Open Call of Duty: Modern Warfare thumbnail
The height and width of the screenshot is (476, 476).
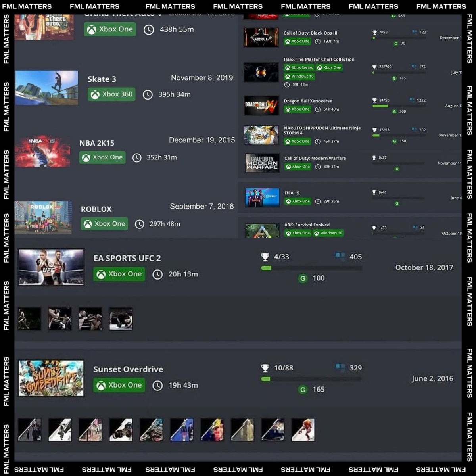[262, 163]
